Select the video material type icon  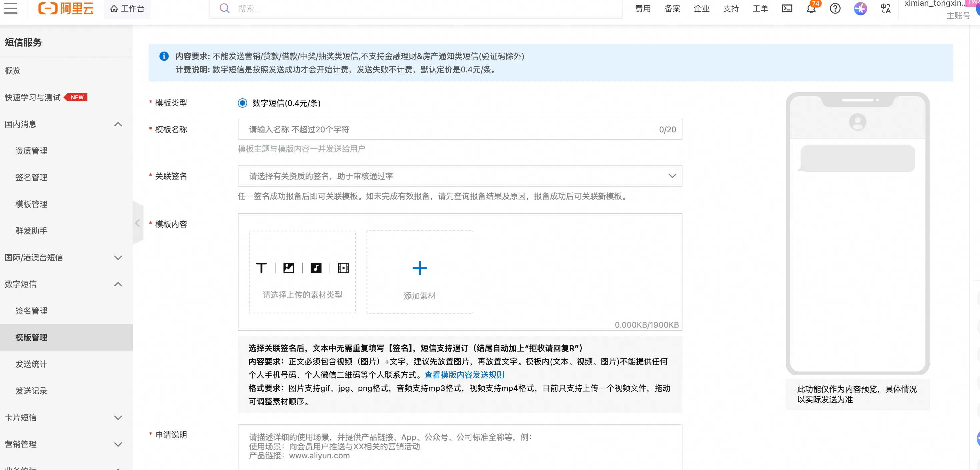343,268
